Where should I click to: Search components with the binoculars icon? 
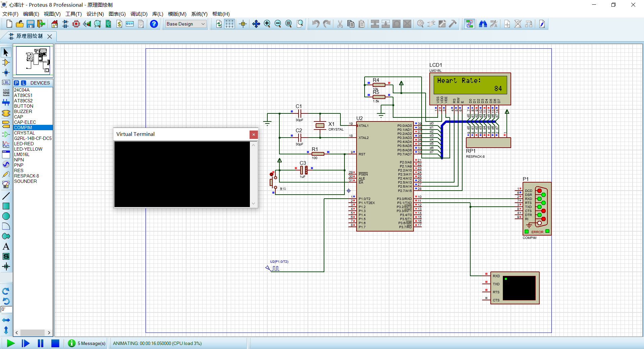(483, 24)
